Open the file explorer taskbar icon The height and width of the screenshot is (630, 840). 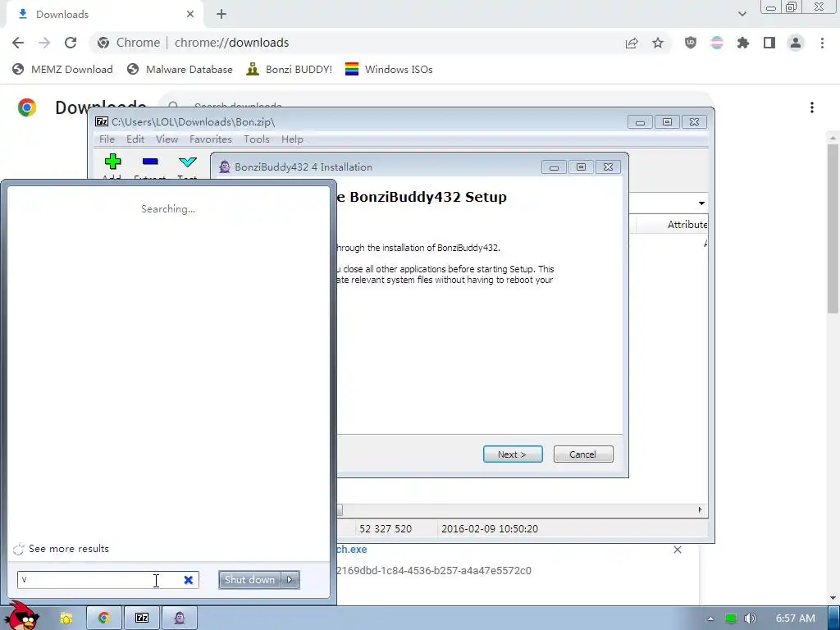[x=66, y=619]
